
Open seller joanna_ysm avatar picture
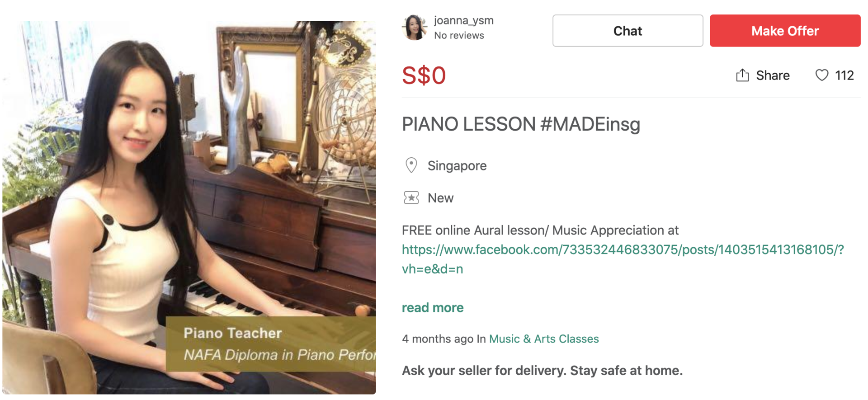coord(415,27)
